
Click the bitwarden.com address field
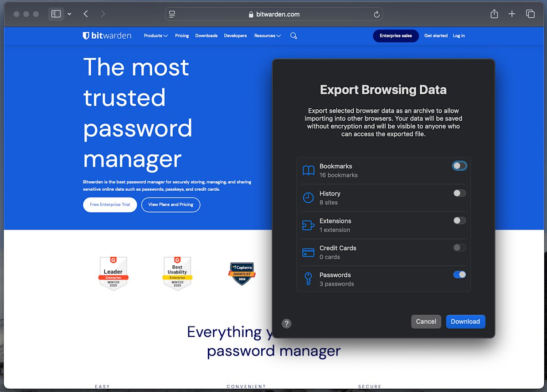(274, 14)
